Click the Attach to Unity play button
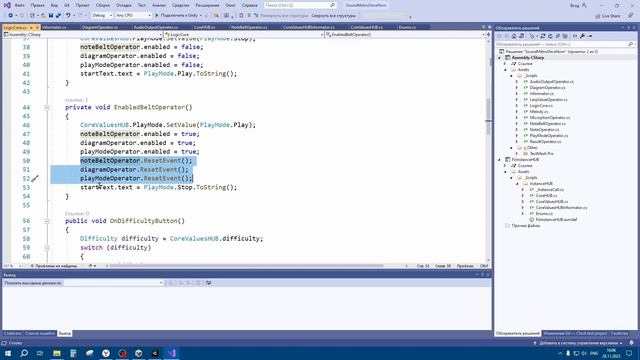Viewport: 640px width, 360px height. [x=178, y=16]
